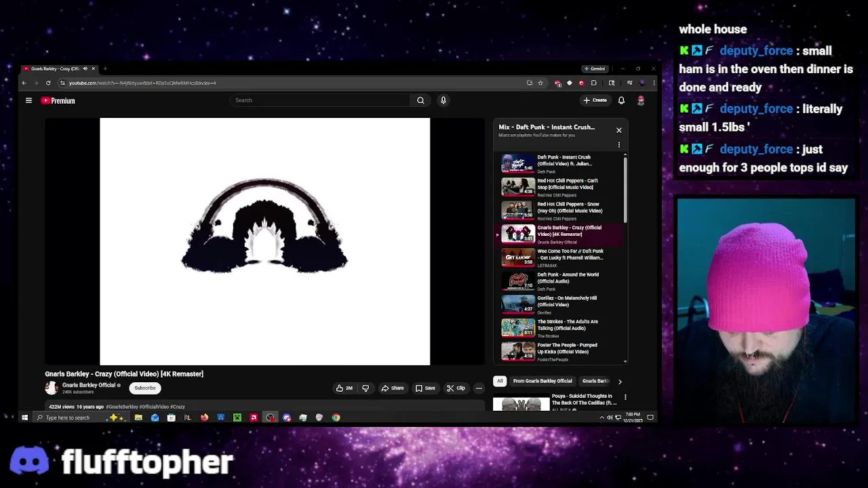
Task: Click the Gnarls Barkley channel avatar
Action: [x=52, y=388]
